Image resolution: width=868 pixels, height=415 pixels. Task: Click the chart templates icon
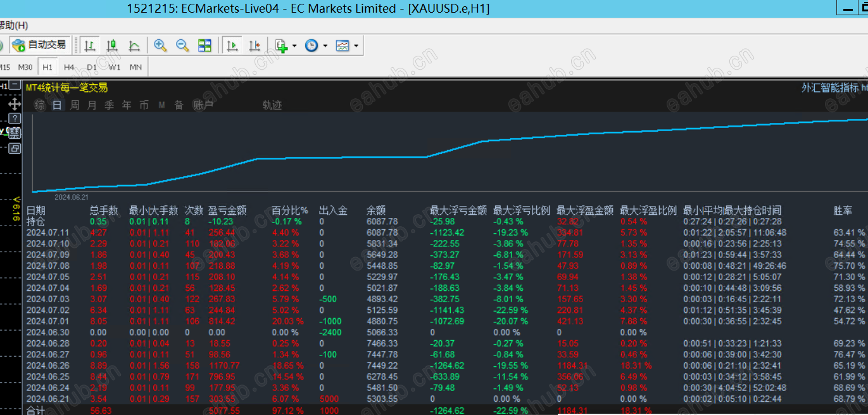343,46
